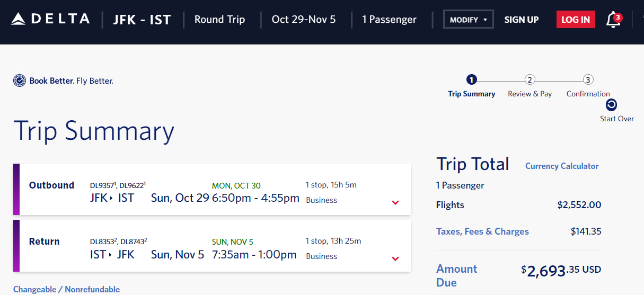Click the step 1 Trip Summary circle
The height and width of the screenshot is (295, 644).
pos(472,80)
